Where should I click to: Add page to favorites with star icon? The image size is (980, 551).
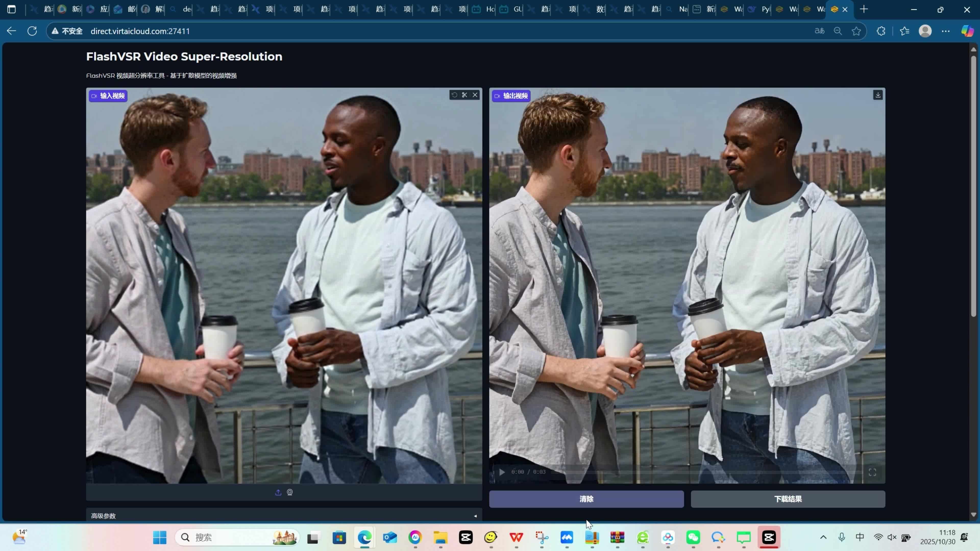tap(856, 31)
